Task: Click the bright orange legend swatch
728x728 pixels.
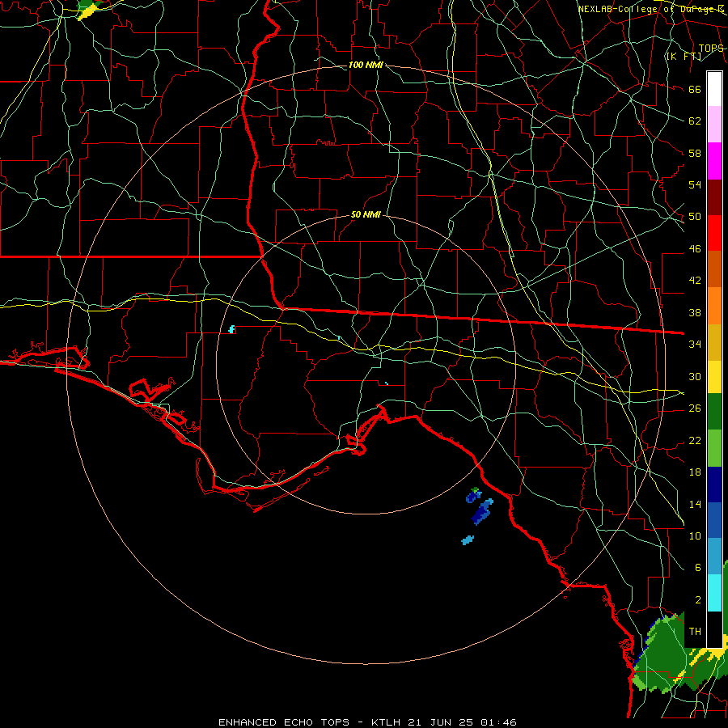Action: pos(714,306)
